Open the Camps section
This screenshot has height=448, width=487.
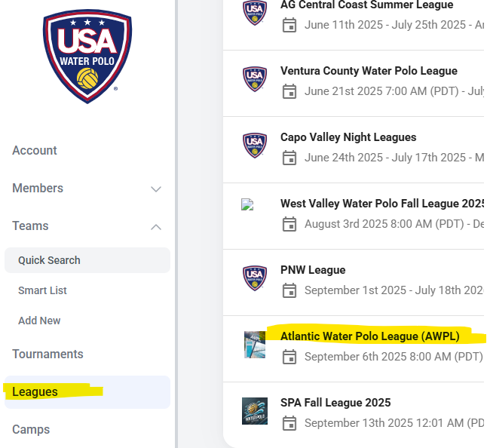[31, 429]
